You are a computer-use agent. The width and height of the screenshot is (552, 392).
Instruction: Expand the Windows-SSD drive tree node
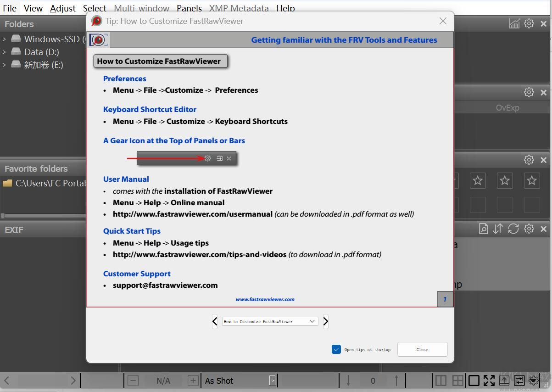5,39
